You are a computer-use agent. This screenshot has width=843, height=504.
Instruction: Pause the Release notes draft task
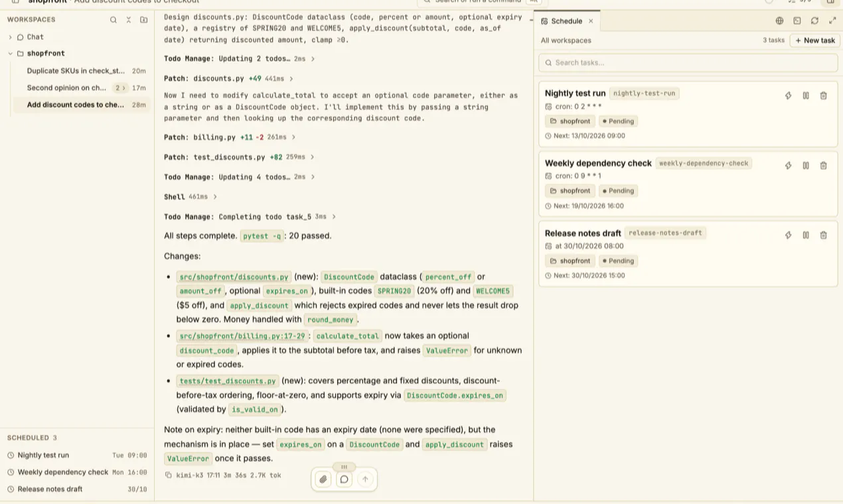click(x=806, y=235)
